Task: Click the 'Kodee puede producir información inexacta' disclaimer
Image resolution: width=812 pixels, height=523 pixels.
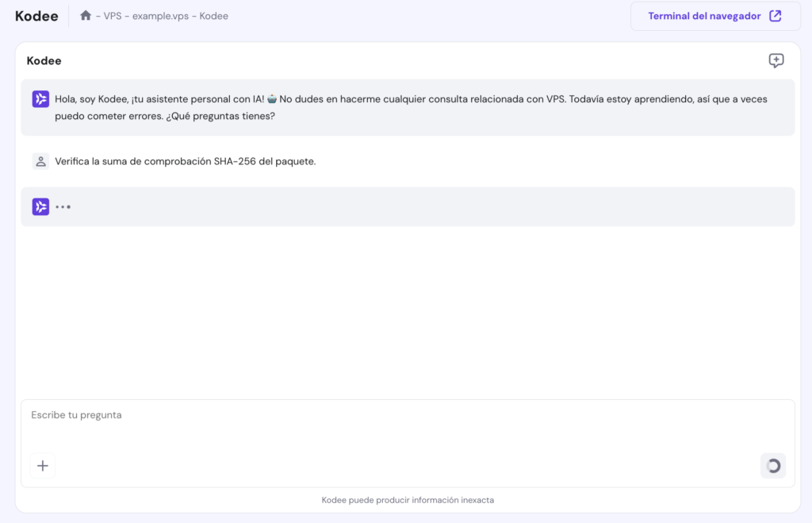Action: (408, 500)
